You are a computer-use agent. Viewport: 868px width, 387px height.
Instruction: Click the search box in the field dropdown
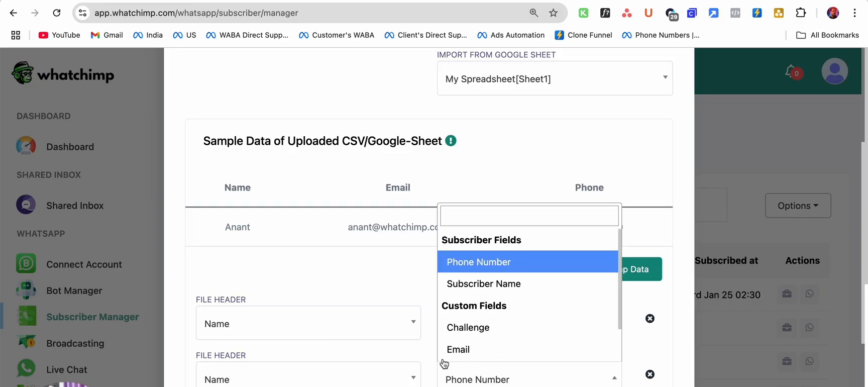point(529,216)
